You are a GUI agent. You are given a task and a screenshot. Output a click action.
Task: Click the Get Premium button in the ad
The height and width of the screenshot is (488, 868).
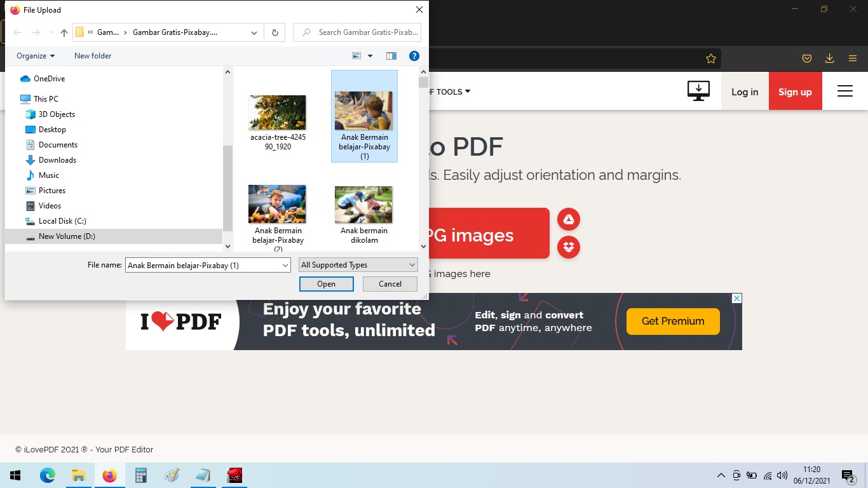(672, 321)
